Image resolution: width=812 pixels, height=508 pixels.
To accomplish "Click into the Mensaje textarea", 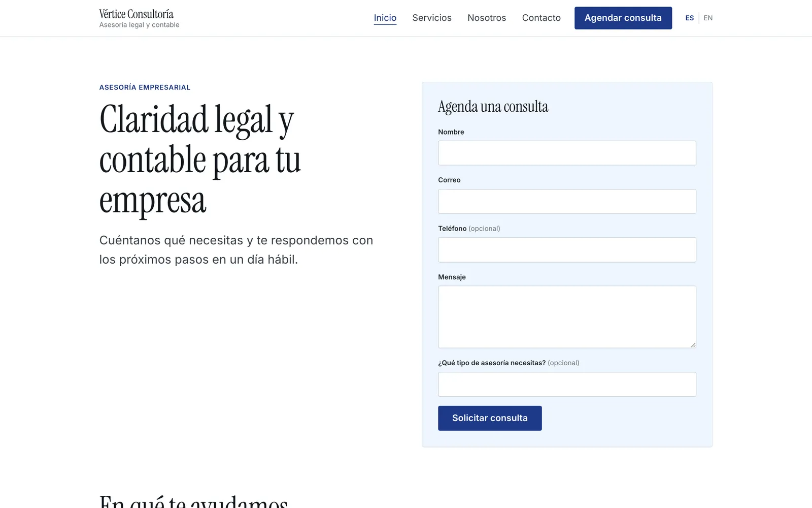I will pos(567,317).
